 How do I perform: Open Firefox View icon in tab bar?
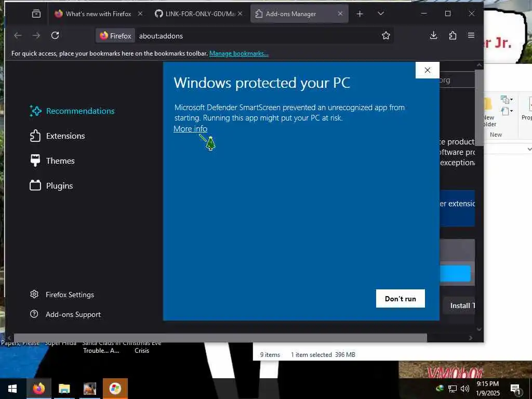coord(36,14)
